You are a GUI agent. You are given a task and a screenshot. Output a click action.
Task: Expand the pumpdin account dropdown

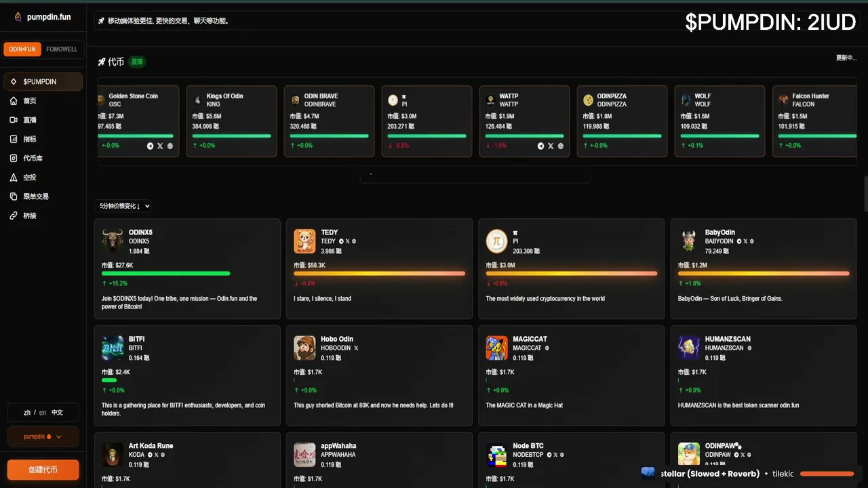pyautogui.click(x=43, y=436)
